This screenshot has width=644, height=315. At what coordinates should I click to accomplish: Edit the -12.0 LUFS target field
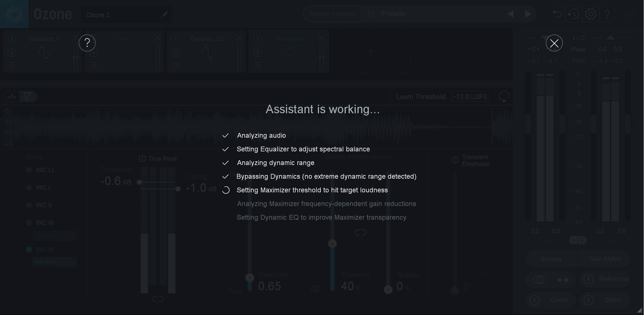pyautogui.click(x=470, y=97)
